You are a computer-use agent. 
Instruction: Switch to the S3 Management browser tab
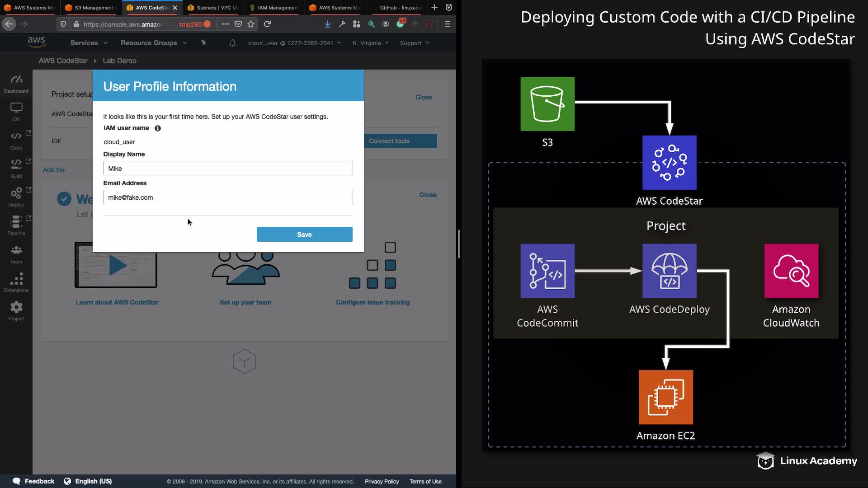click(x=93, y=8)
